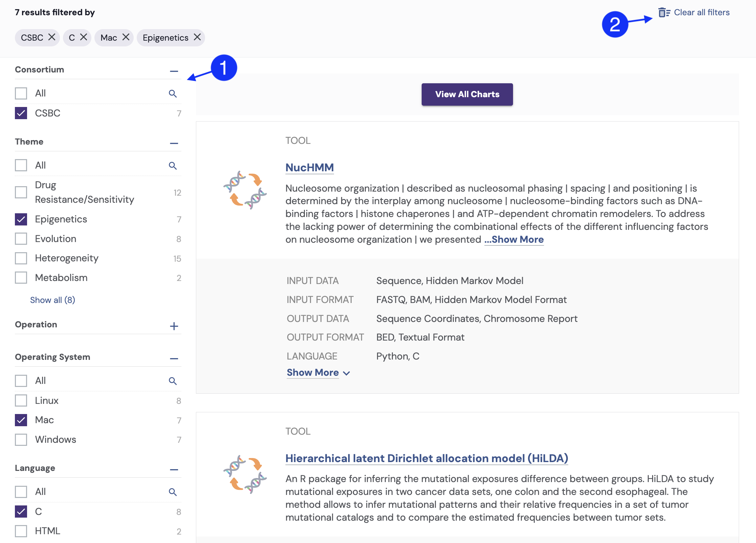Remove the Epigenetics filter chip
The image size is (756, 543).
(x=197, y=37)
